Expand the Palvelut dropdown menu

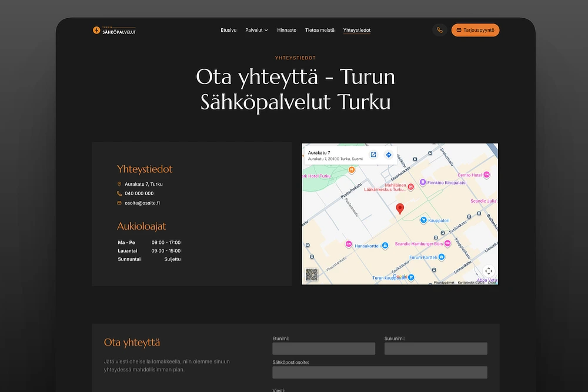point(256,30)
